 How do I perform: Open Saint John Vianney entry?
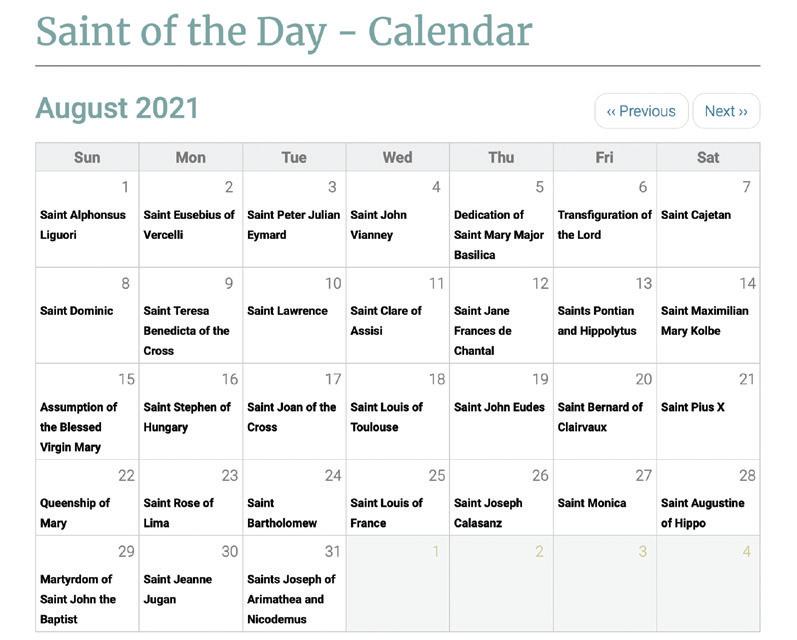tap(378, 225)
